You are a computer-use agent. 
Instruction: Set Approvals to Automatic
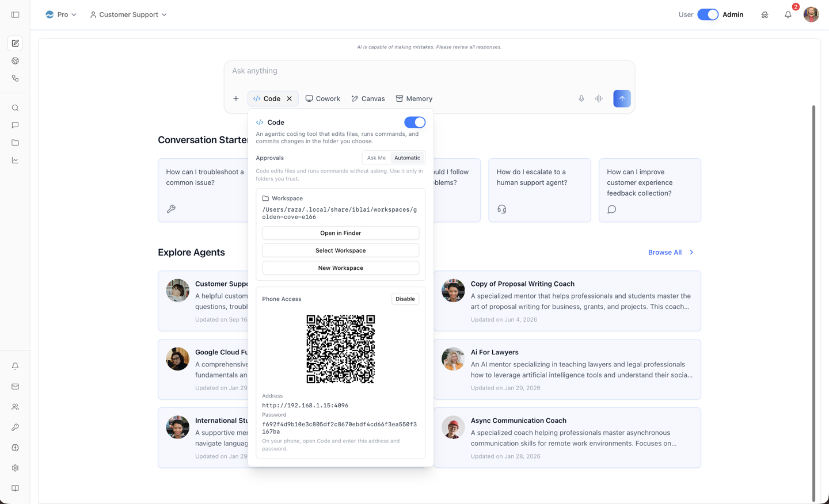407,158
